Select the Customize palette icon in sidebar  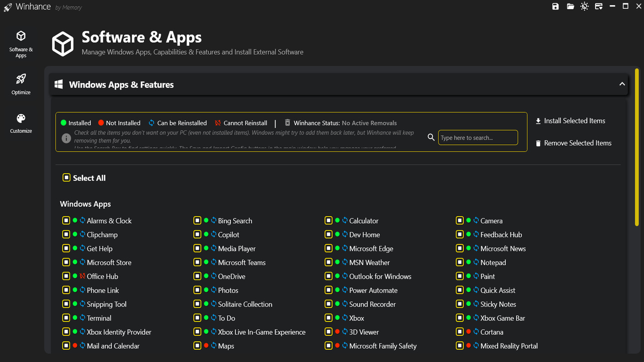pos(21,119)
